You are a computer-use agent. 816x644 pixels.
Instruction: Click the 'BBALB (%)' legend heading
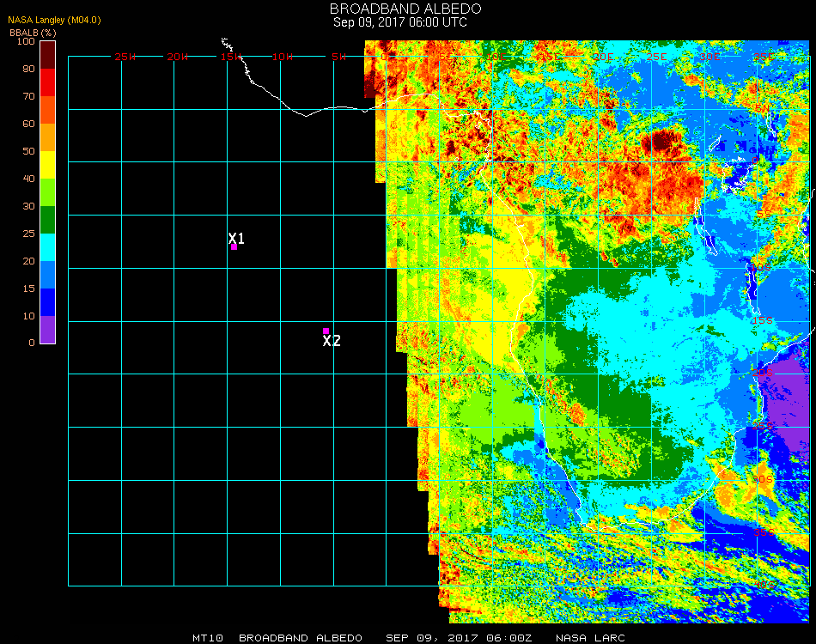click(33, 33)
